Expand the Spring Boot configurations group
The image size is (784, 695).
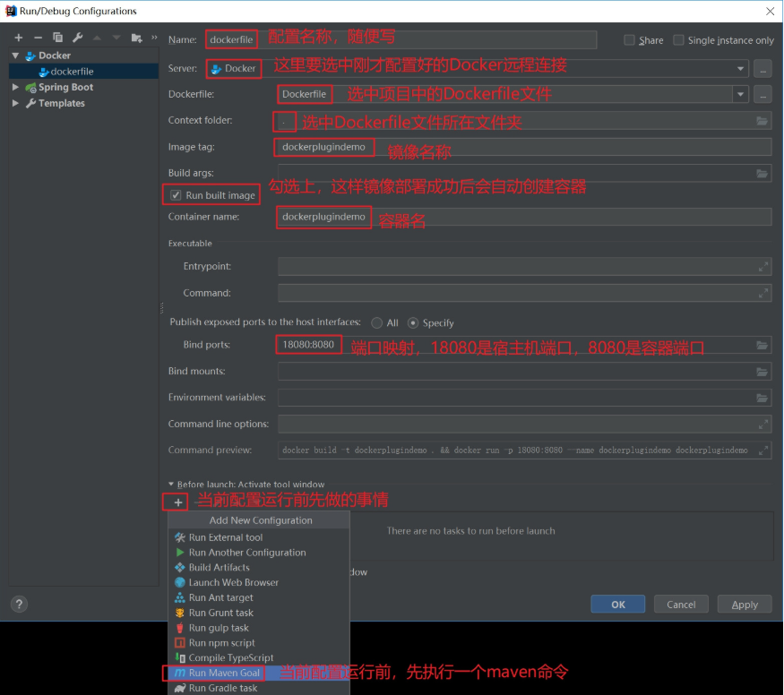(x=15, y=87)
